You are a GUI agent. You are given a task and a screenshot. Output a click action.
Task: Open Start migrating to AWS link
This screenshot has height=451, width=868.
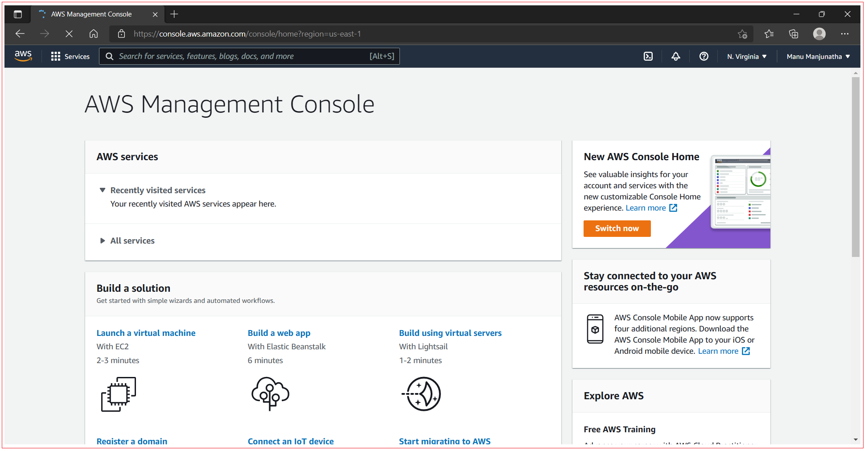click(x=445, y=441)
